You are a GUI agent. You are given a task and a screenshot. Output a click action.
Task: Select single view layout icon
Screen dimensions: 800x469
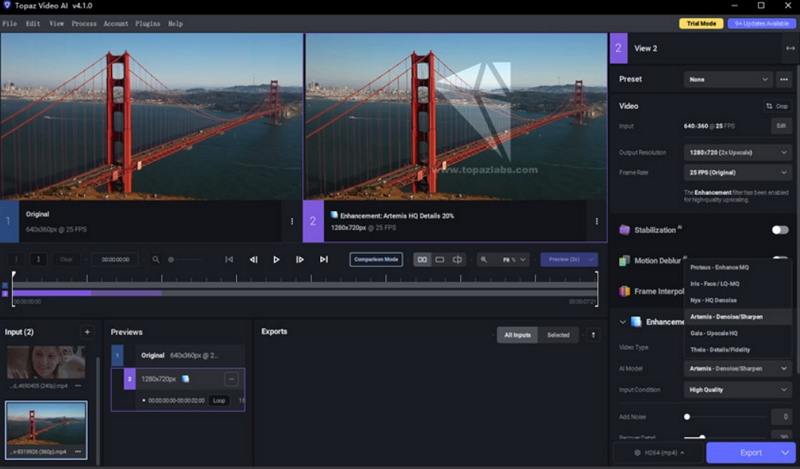(440, 259)
